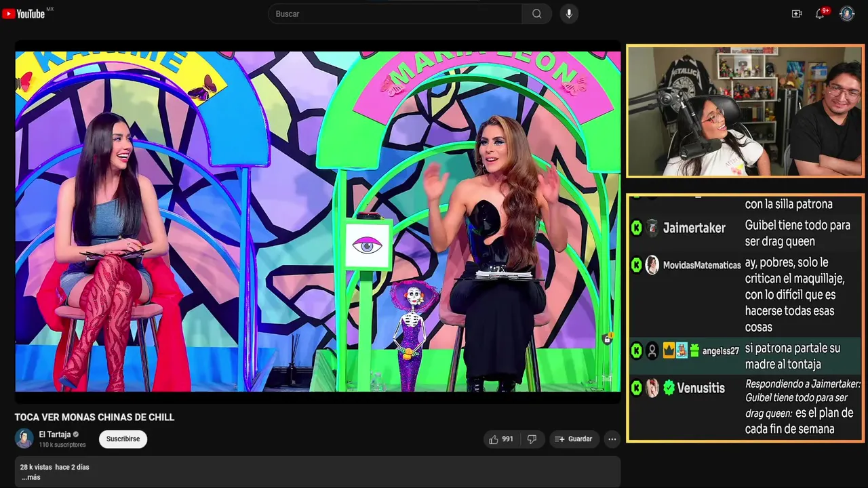Viewport: 868px width, 488px height.
Task: Save video with the Guardar button
Action: click(x=574, y=439)
